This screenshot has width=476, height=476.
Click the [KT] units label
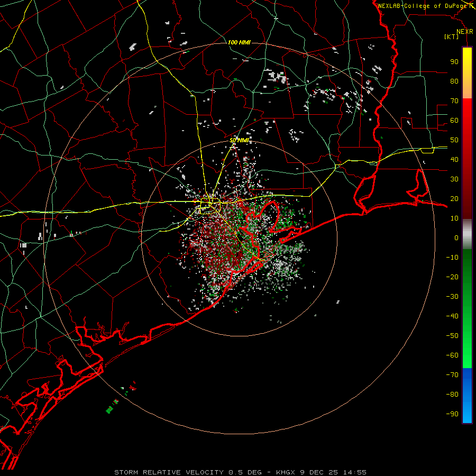(451, 36)
